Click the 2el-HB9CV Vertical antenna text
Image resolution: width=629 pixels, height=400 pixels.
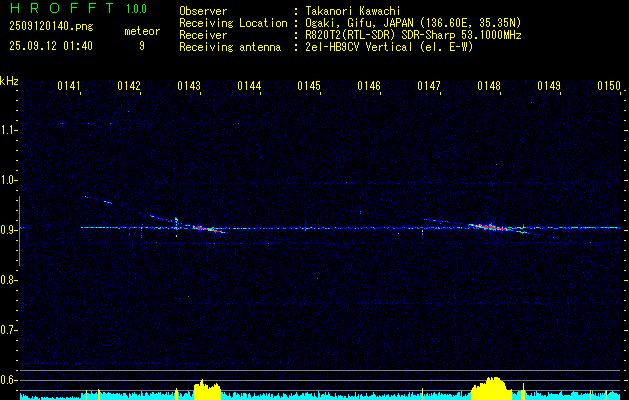[x=389, y=47]
